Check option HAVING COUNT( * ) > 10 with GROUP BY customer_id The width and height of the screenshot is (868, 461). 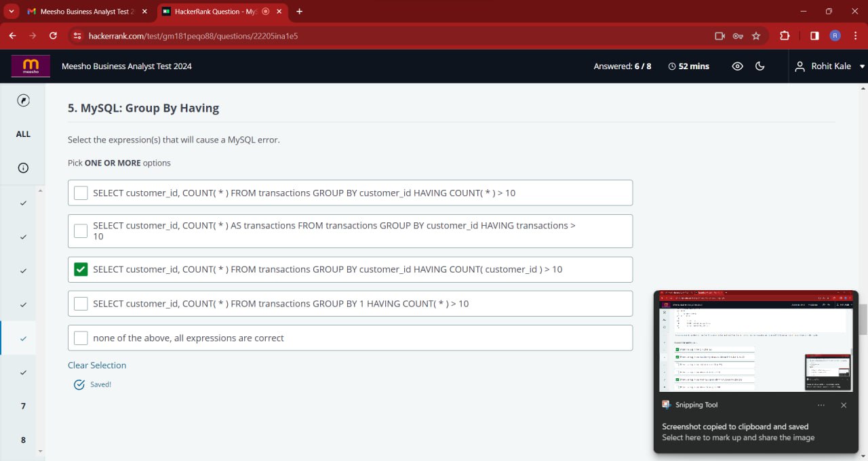pos(81,193)
